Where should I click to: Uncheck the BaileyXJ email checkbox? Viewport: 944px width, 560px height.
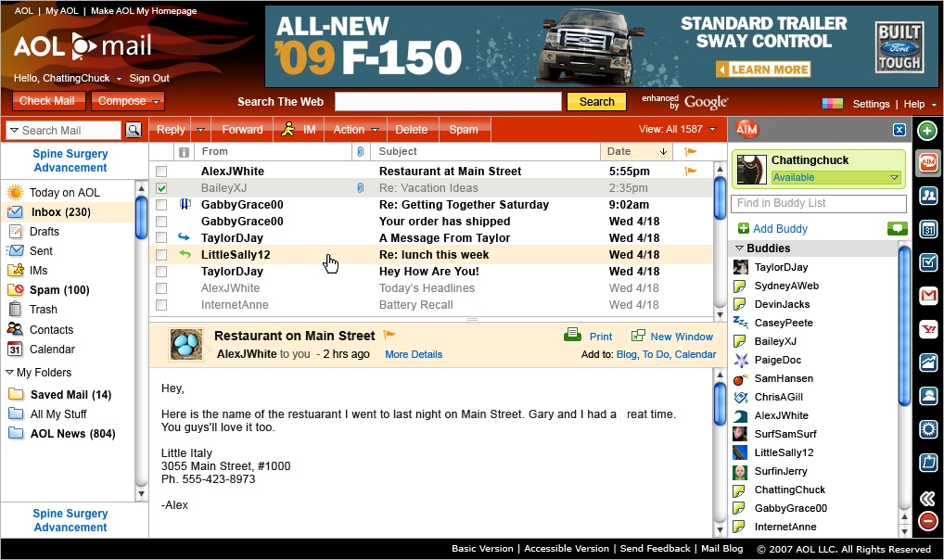tap(160, 188)
